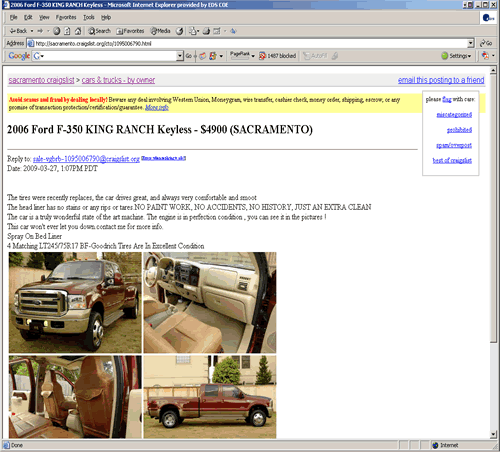Viewport: 500px width, 454px height.
Task: Click the Back navigation button
Action: coord(18,31)
